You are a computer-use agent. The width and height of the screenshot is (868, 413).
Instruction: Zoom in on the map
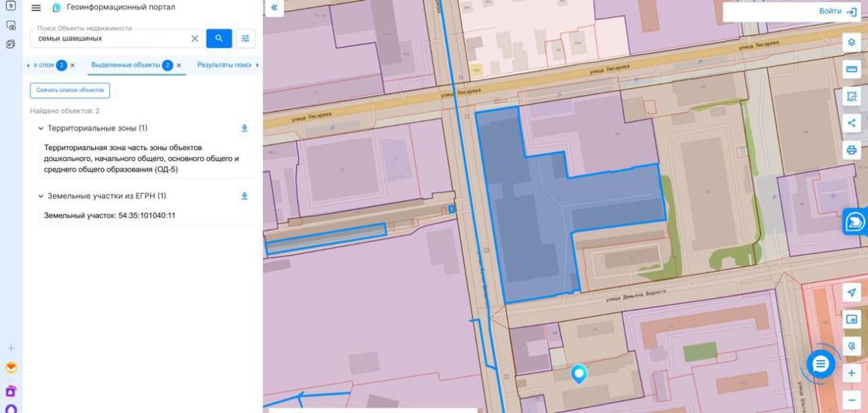[x=851, y=373]
